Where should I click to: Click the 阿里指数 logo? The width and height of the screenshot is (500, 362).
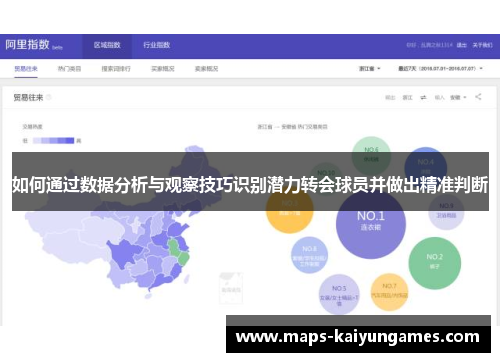click(x=27, y=45)
